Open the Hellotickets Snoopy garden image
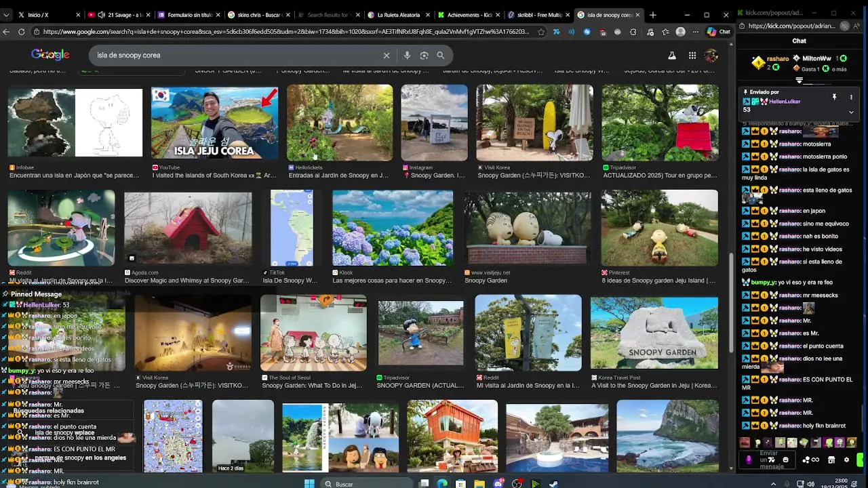This screenshot has height=488, width=868. pyautogui.click(x=340, y=123)
